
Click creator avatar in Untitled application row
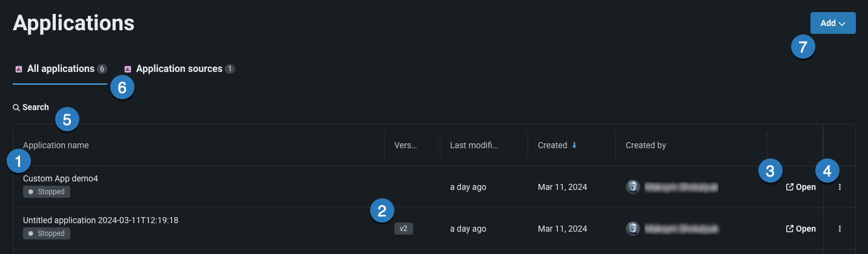(632, 229)
